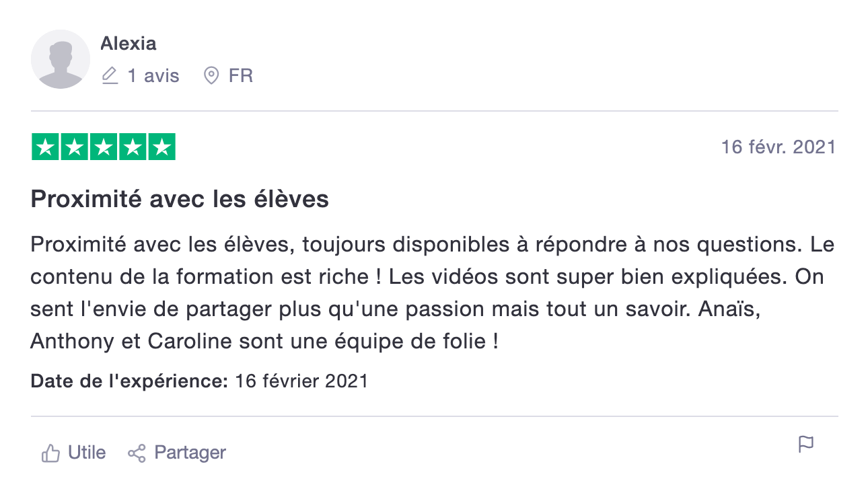Click the second green rating star
868x495 pixels.
coord(75,147)
